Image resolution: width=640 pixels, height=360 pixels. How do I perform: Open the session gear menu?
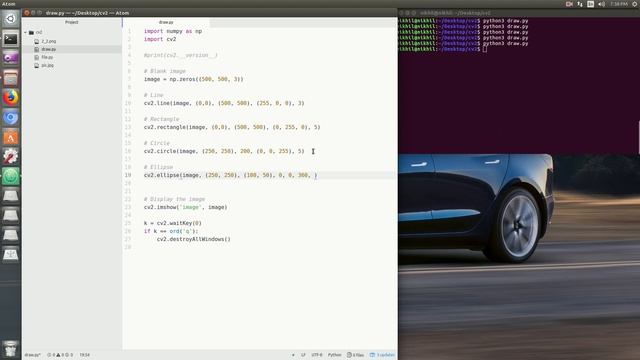(635, 4)
